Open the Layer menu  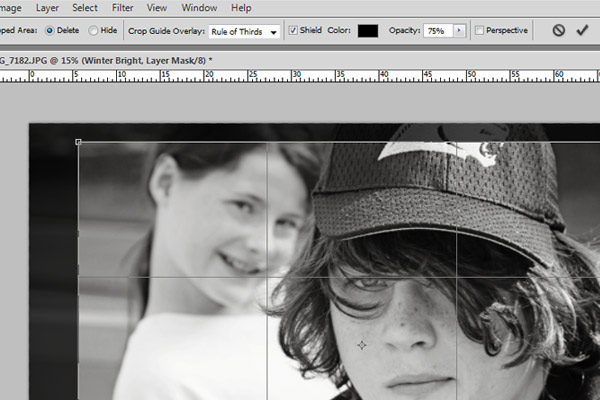pyautogui.click(x=47, y=8)
